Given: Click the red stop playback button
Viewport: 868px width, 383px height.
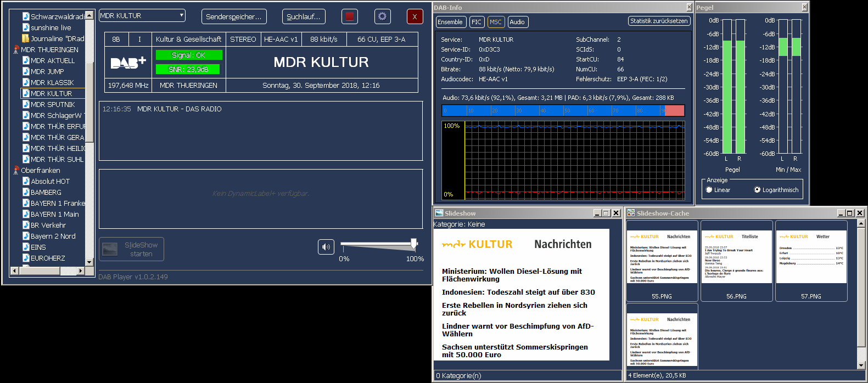Looking at the screenshot, I should [349, 16].
